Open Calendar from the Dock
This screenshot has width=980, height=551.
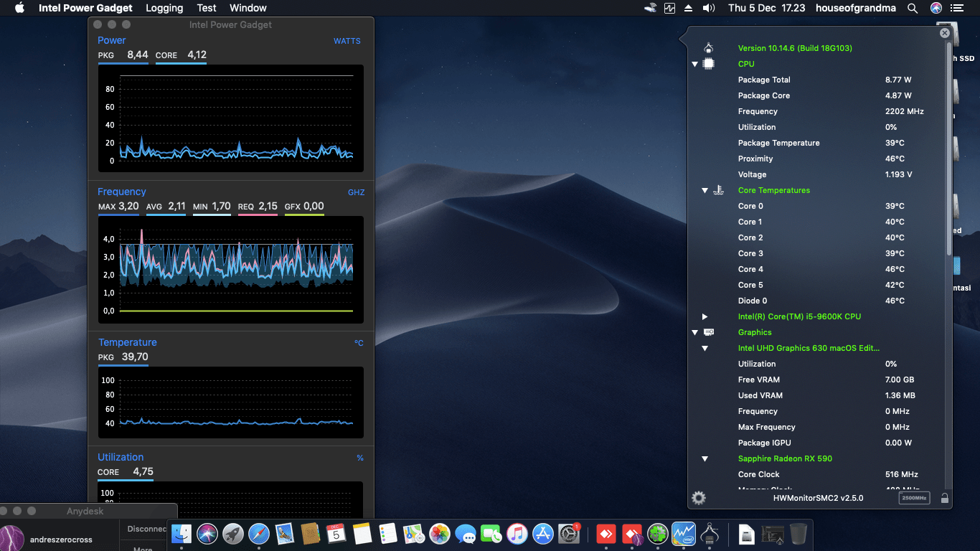[x=336, y=534]
